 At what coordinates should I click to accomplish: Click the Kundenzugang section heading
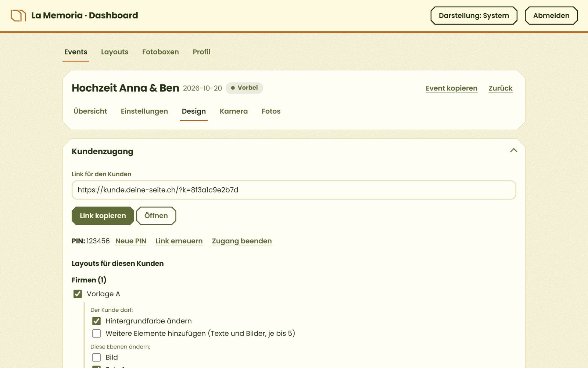tap(103, 151)
